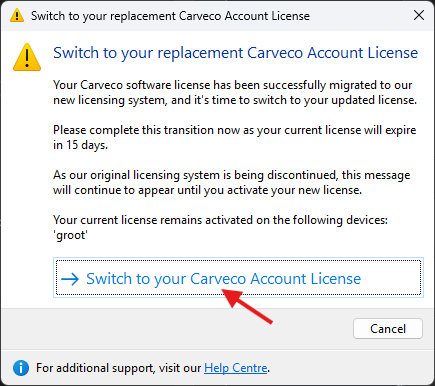Screen dimensions: 435x386
Task: Click the large yellow warning icon
Action: (x=27, y=57)
